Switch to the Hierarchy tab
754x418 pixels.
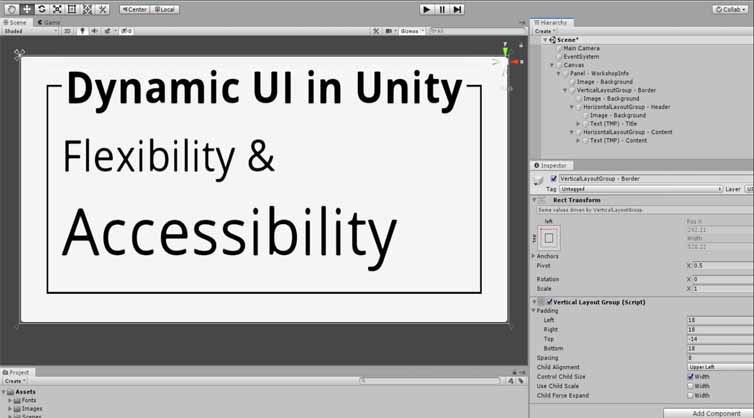click(x=552, y=22)
